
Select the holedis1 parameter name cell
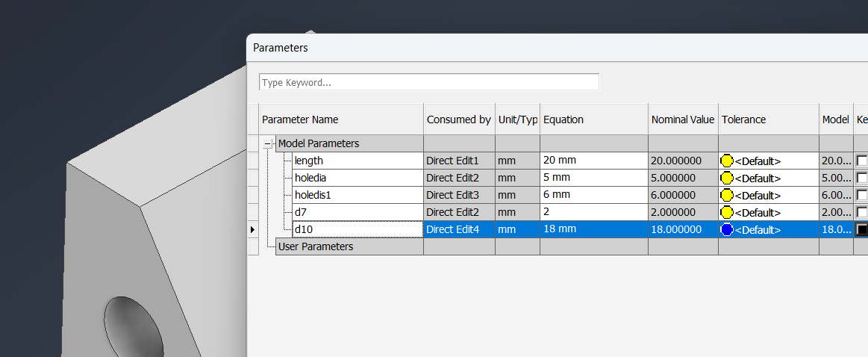coord(357,195)
